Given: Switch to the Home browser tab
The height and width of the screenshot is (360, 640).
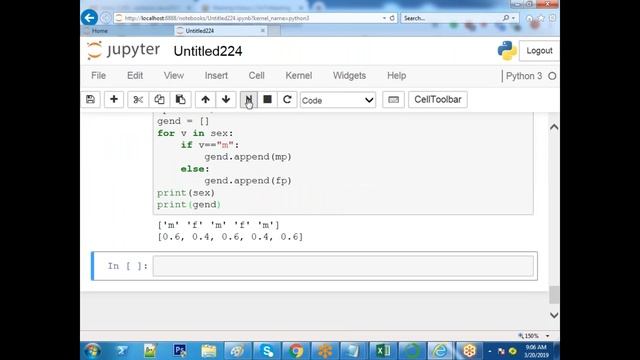Looking at the screenshot, I should point(127,31).
